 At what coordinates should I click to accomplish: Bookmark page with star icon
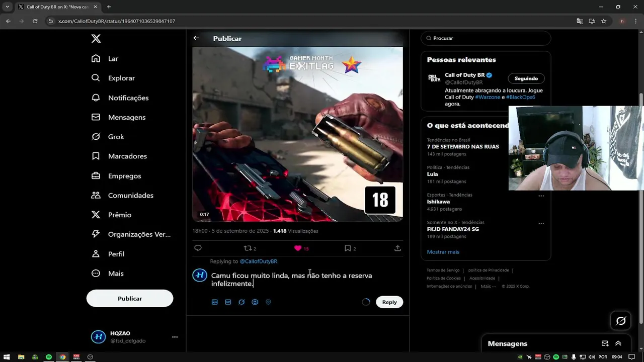[x=604, y=21]
